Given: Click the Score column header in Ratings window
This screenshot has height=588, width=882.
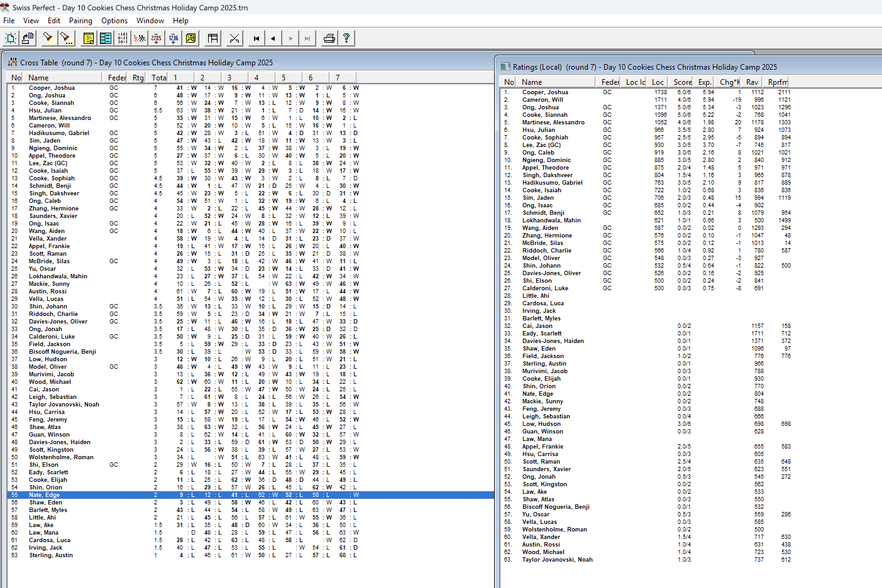Looking at the screenshot, I should coord(682,82).
